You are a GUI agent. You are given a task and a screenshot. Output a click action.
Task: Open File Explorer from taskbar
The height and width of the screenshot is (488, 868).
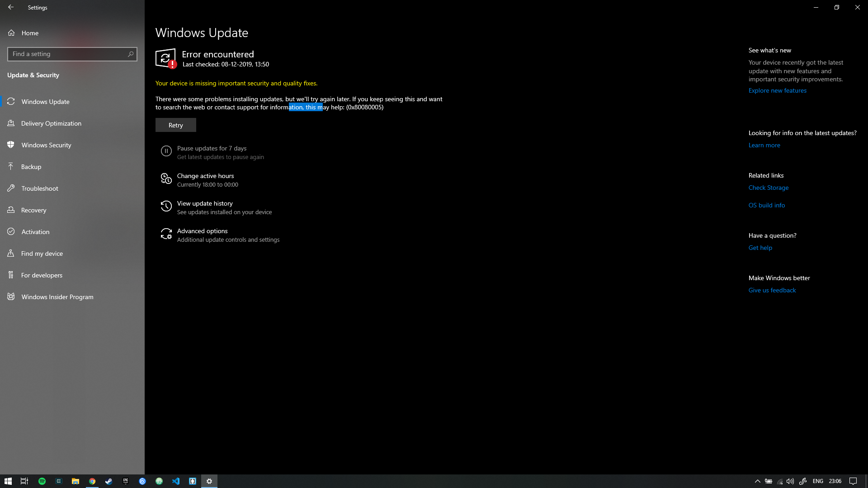(75, 481)
